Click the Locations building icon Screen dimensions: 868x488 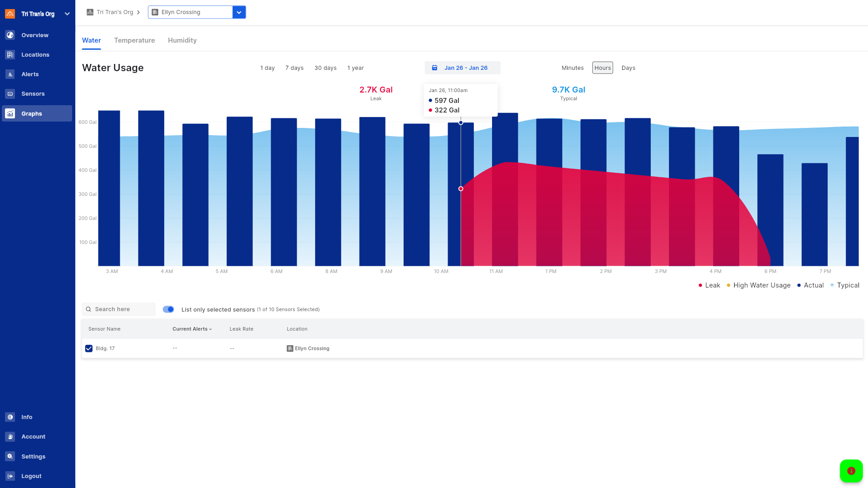coord(10,54)
